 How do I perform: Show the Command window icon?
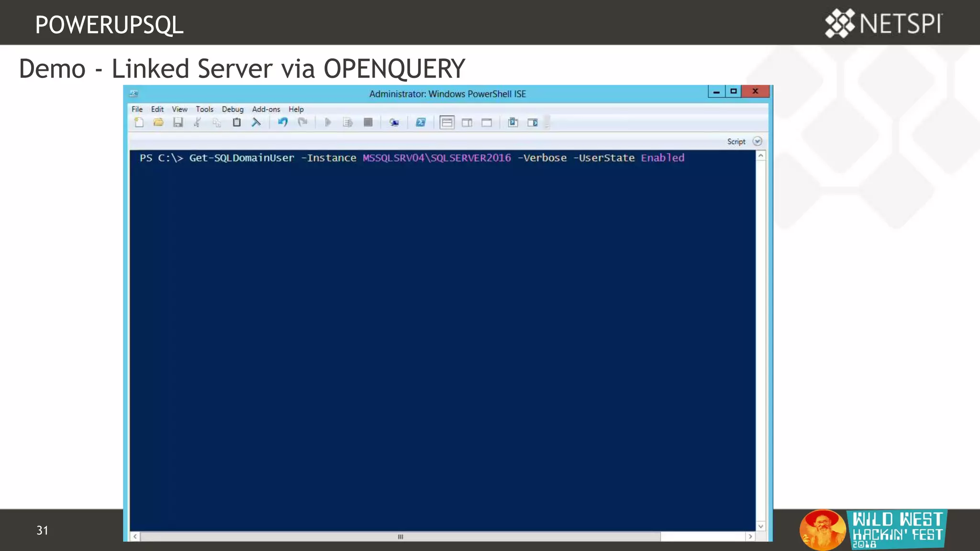point(513,122)
